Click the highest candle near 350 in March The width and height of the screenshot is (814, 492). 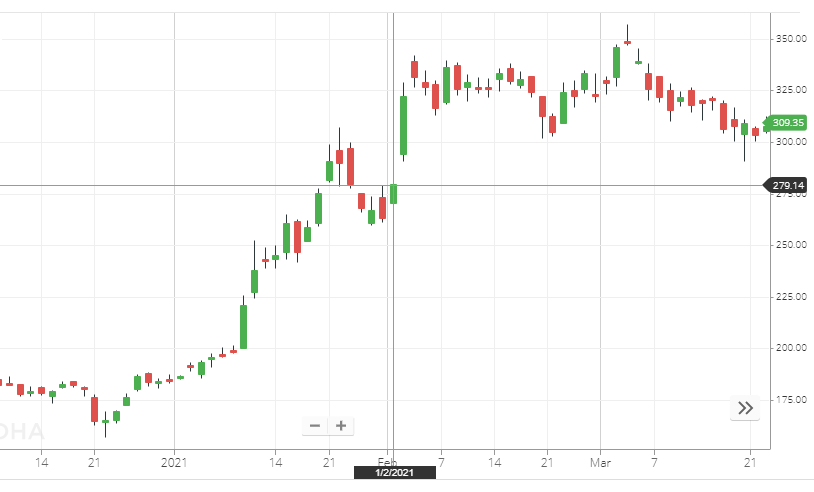627,42
